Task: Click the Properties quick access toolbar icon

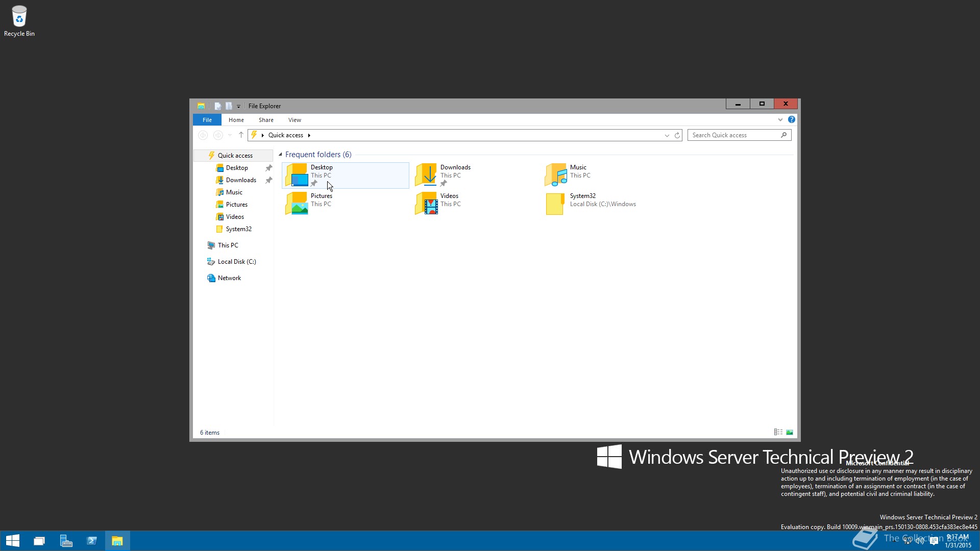Action: [217, 106]
